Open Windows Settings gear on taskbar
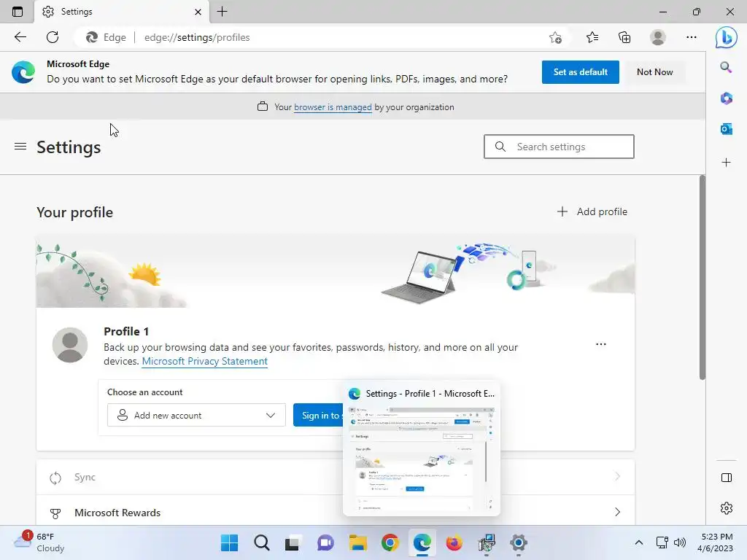 tap(519, 542)
